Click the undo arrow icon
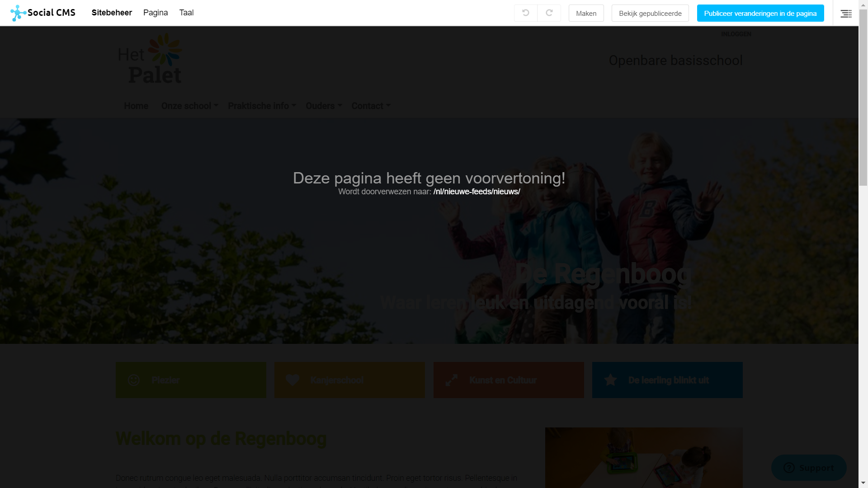This screenshot has width=868, height=488. 525,13
